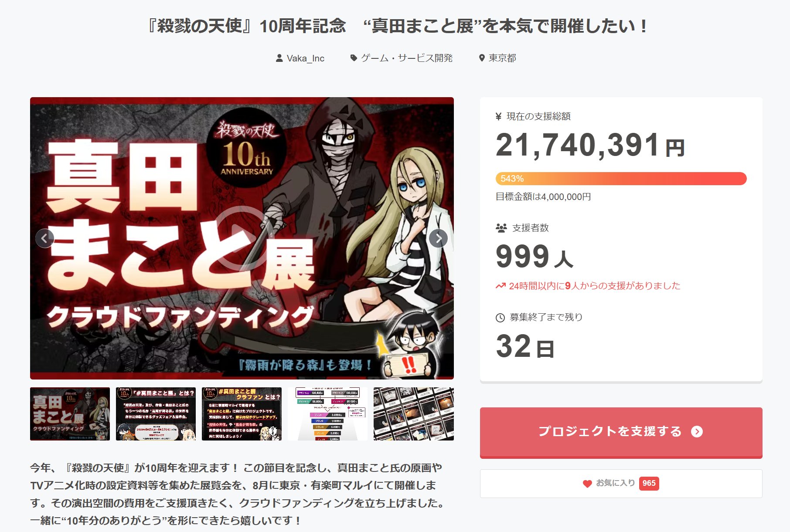Select the fourth thumbnail with funding tiers chart
790x532 pixels.
(327, 414)
